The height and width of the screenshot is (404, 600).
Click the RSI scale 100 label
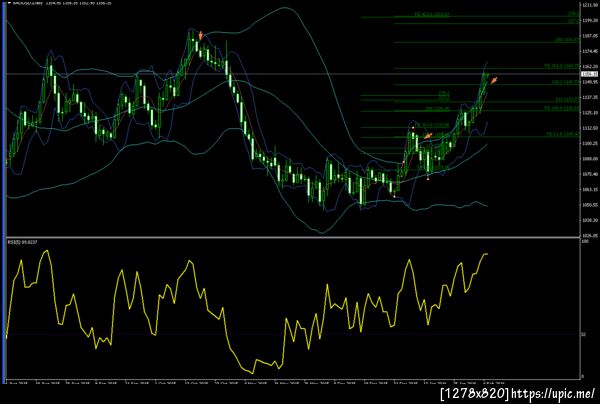click(x=585, y=242)
